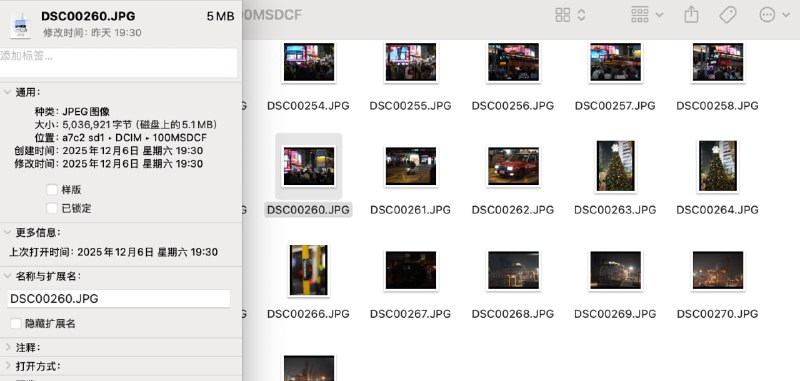
Task: Expand the group-by dropdown chevron
Action: tap(659, 15)
